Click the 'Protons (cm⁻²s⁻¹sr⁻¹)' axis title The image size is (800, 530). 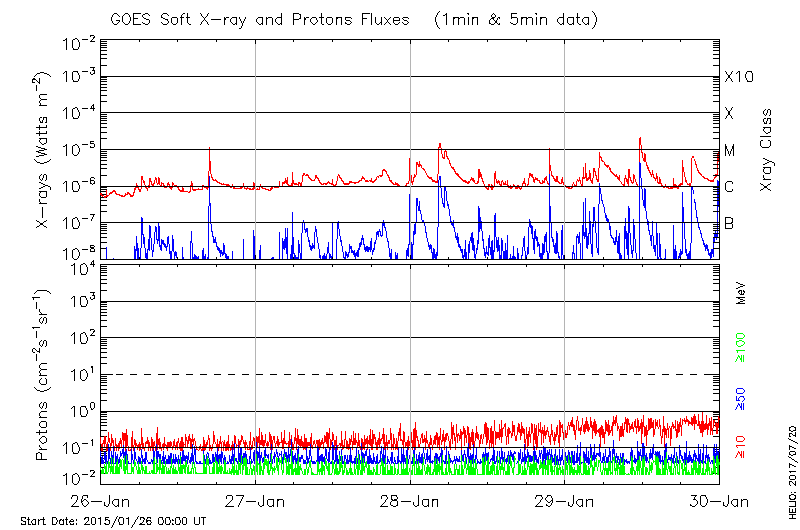click(44, 373)
